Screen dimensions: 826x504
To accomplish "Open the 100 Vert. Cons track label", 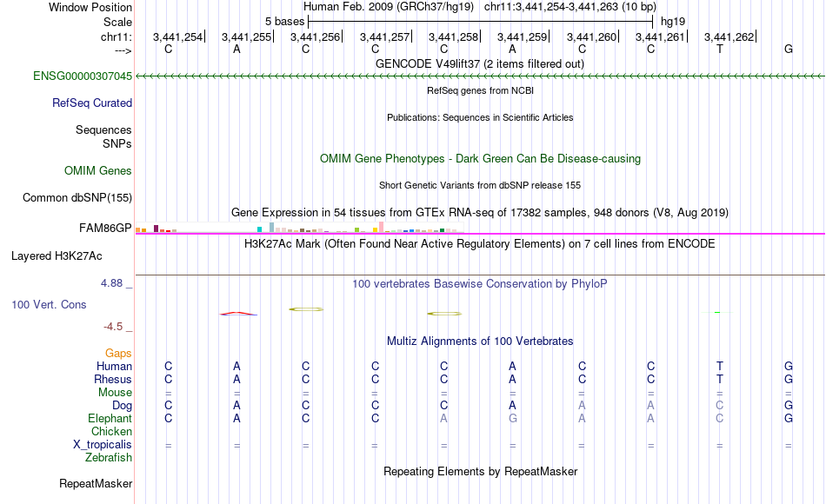I will coord(49,304).
